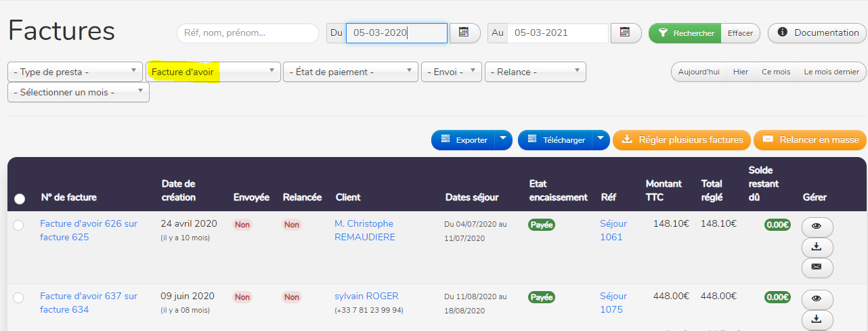868x331 pixels.
Task: View invoice 626 using the eye icon
Action: coord(817,227)
